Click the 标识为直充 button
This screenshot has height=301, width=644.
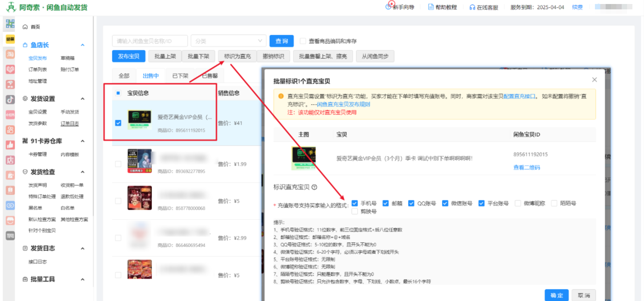pyautogui.click(x=237, y=56)
